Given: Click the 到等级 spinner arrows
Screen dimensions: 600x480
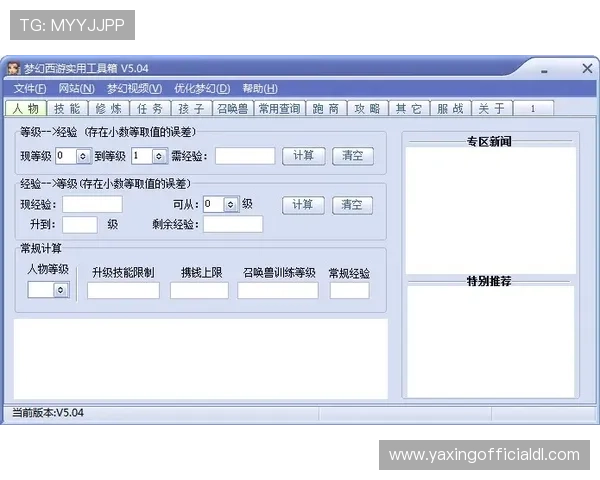Looking at the screenshot, I should click(159, 156).
